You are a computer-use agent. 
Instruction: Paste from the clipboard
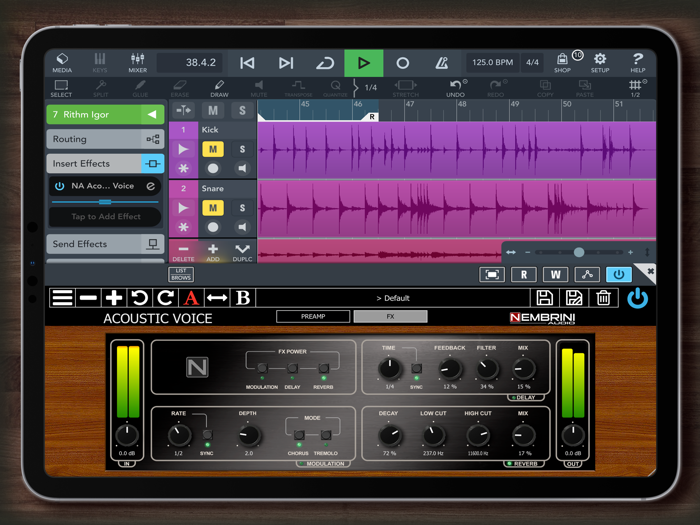click(x=585, y=88)
